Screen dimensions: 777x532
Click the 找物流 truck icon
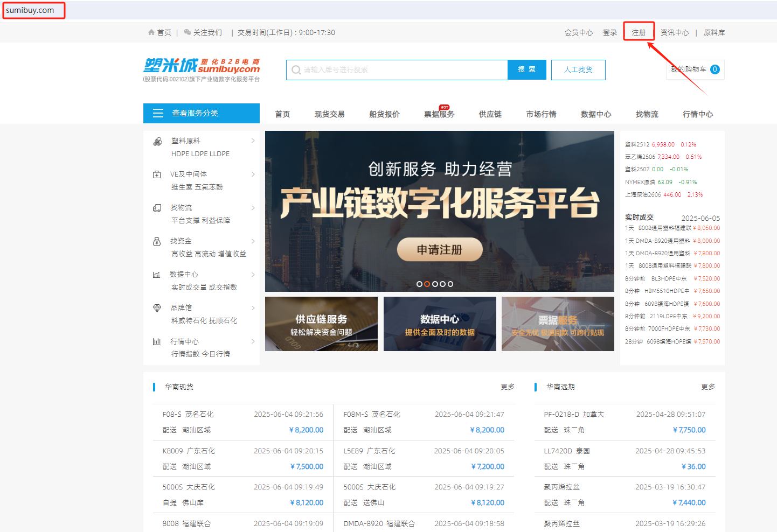click(157, 208)
